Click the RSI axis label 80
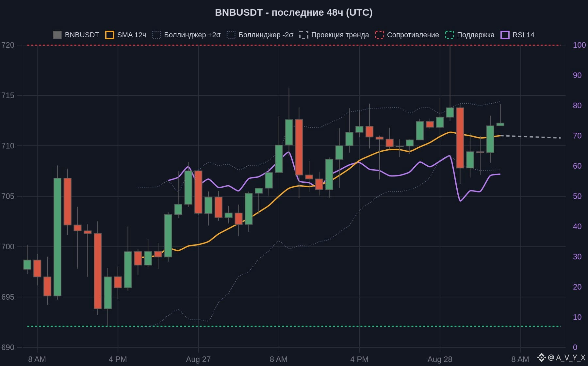 coord(577,106)
